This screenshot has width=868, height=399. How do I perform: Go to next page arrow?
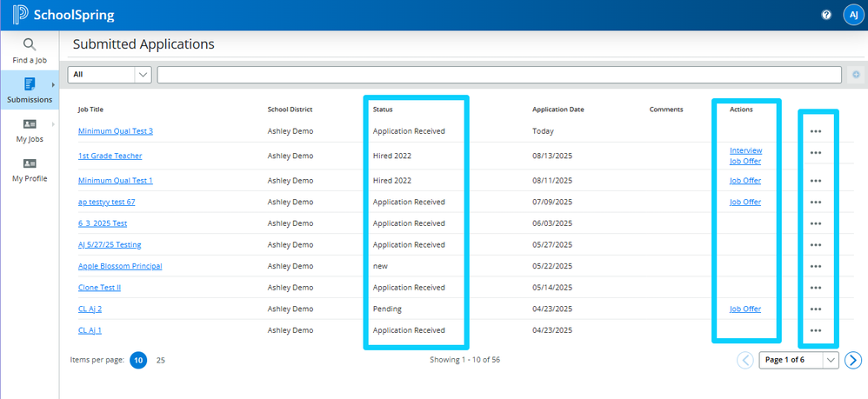(x=853, y=360)
